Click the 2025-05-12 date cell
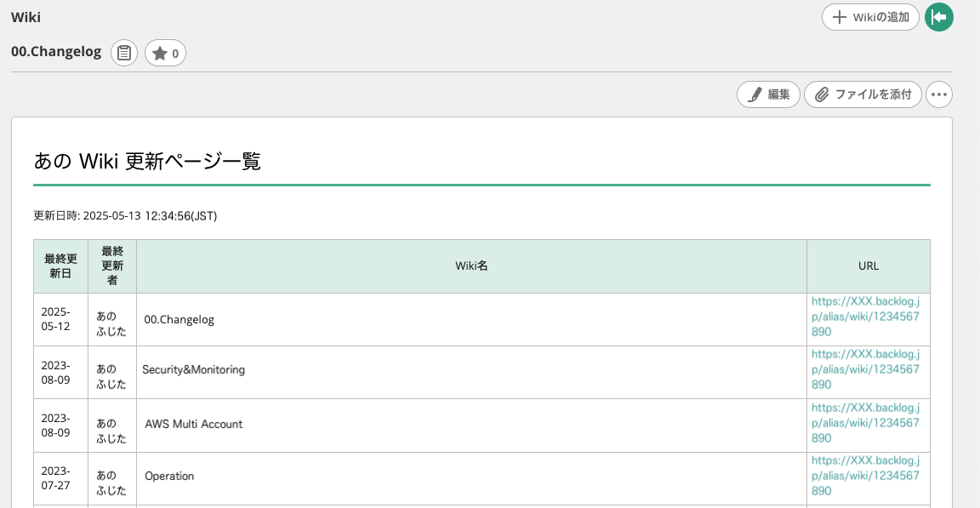The width and height of the screenshot is (980, 508). (x=60, y=319)
